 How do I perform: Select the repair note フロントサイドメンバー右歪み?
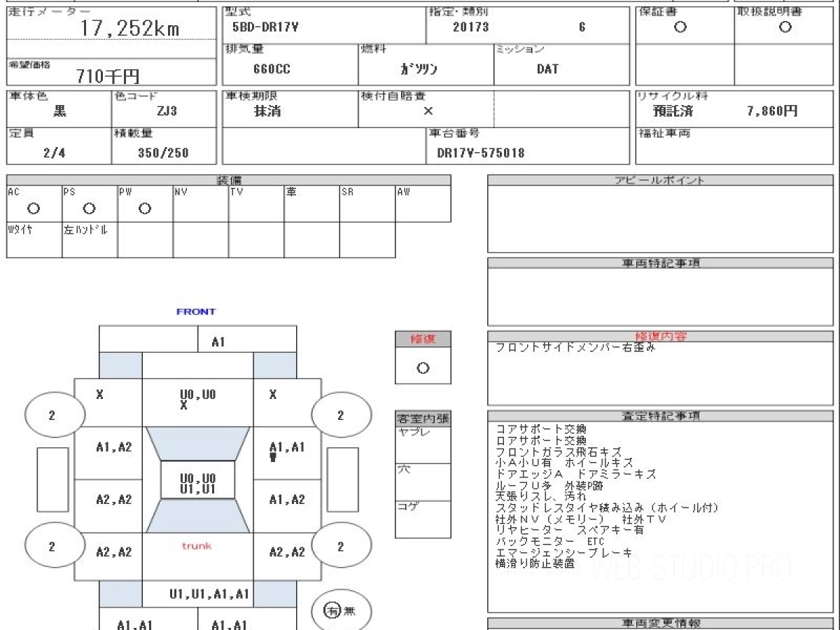(575, 347)
